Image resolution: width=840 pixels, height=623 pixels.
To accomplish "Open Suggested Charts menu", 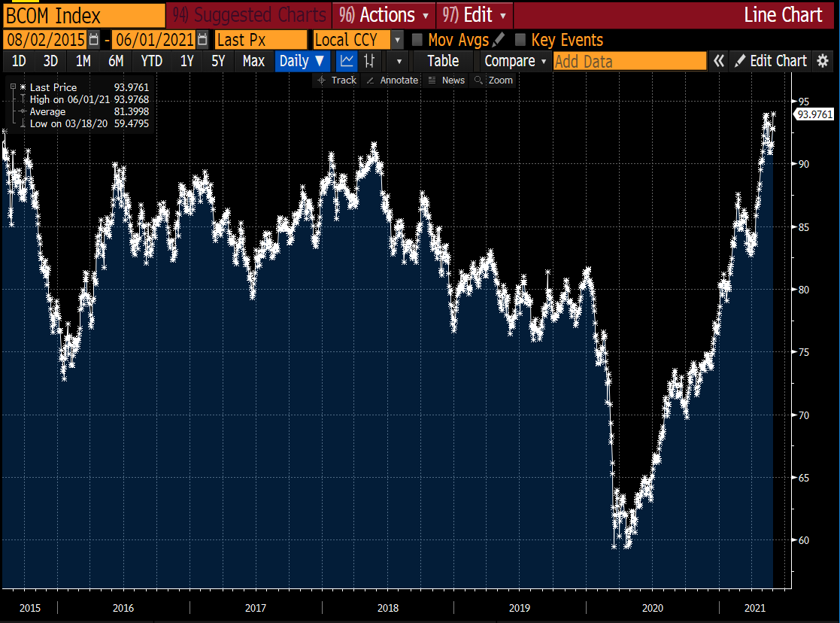I will pyautogui.click(x=249, y=15).
